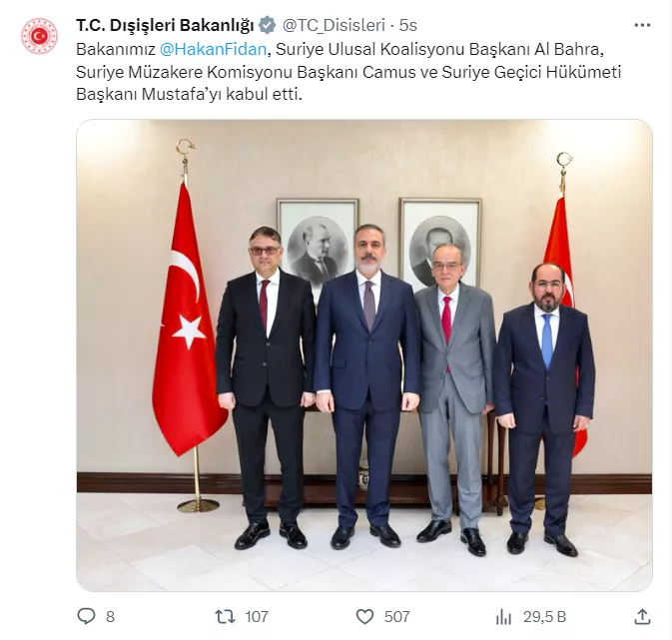Screen dimensions: 672x640
Task: Open the @HakanFidan mention link
Action: tap(213, 49)
